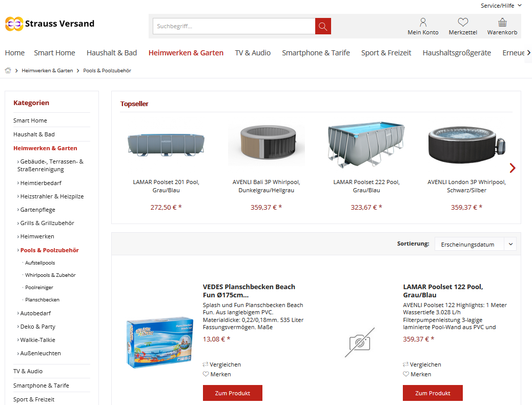Expand Gebäude-, Terrassen- & Straßenreinigung category

(x=50, y=165)
